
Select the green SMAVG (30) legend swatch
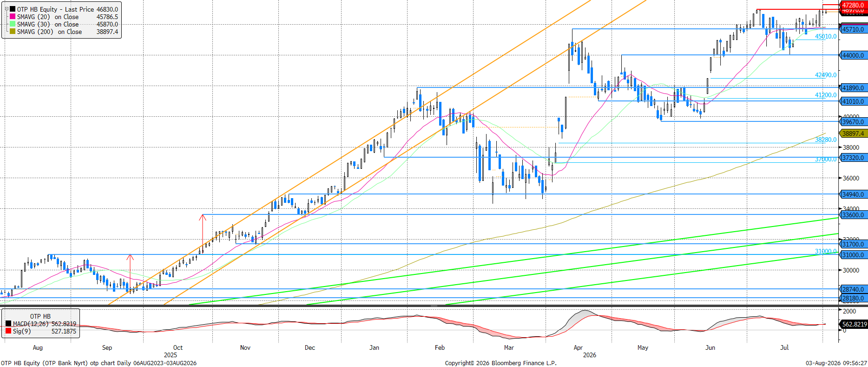[13, 24]
